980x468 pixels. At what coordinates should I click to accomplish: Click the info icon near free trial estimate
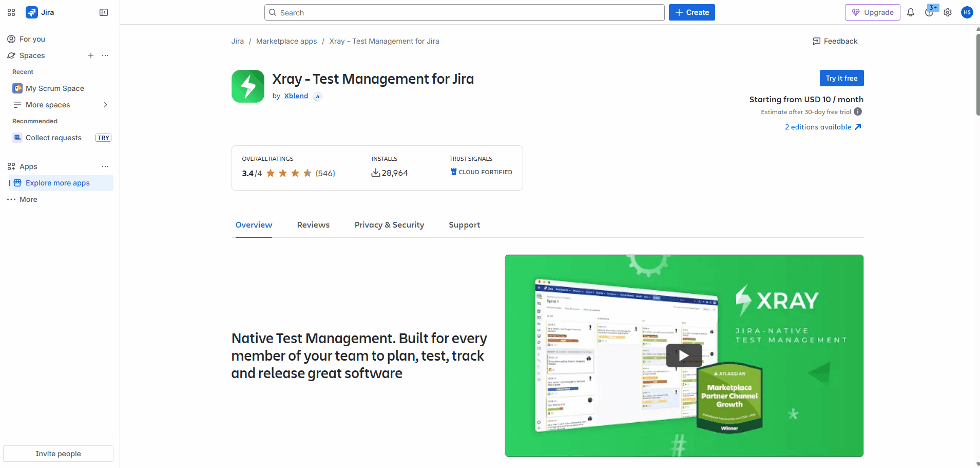[x=858, y=111]
